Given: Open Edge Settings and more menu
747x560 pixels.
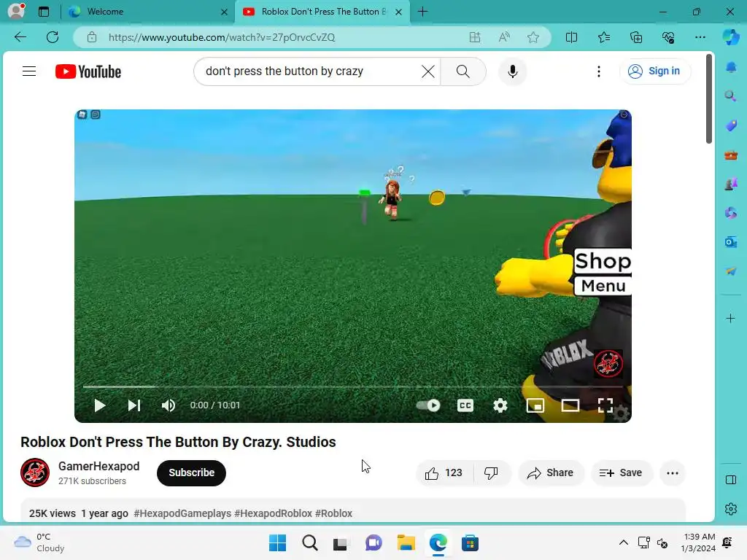Looking at the screenshot, I should point(700,37).
